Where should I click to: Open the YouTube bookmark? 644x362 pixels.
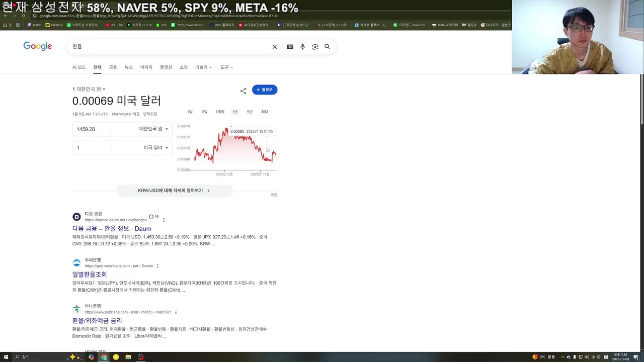[x=114, y=25]
